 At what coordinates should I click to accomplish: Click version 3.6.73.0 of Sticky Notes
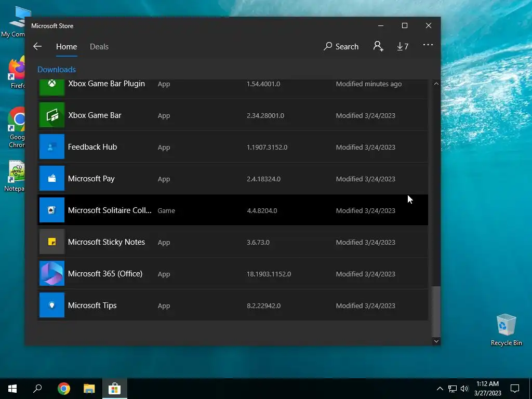(x=258, y=242)
